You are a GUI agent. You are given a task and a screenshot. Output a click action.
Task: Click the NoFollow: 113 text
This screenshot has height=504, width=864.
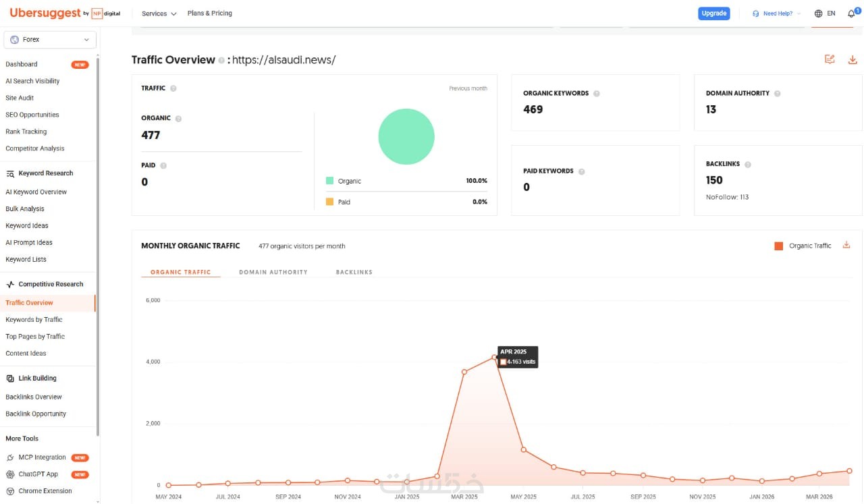click(x=727, y=197)
